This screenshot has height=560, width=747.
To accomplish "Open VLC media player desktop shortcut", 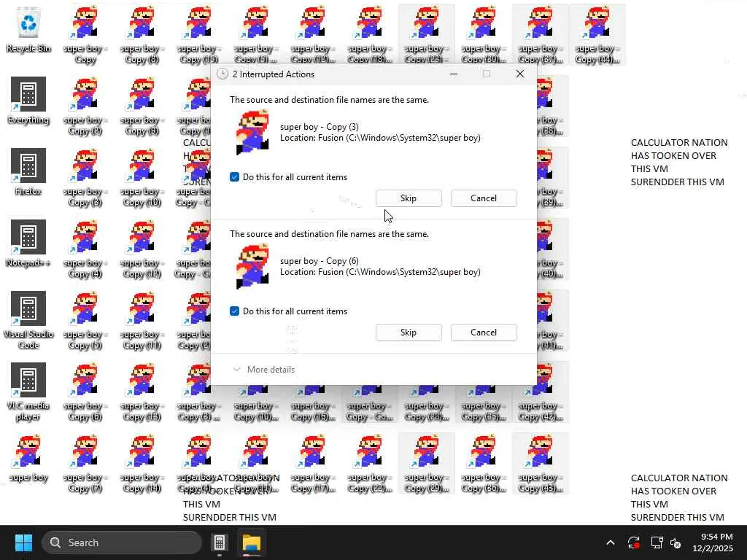I will tap(28, 392).
